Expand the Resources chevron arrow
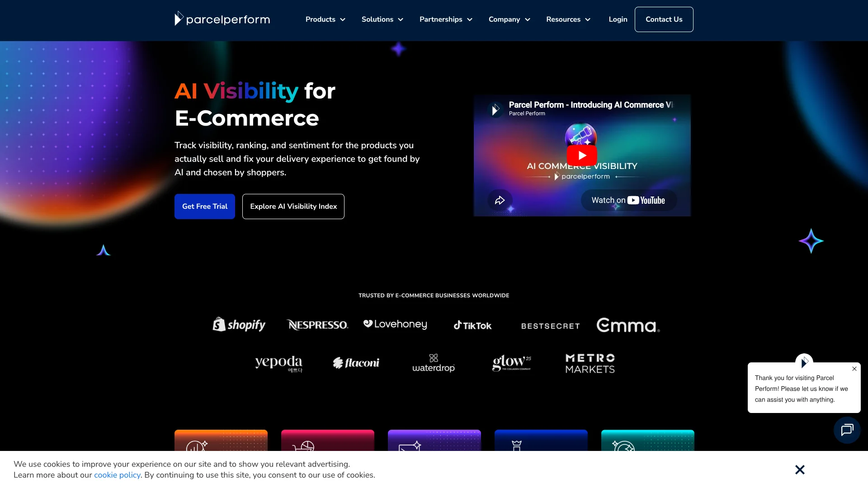 coord(588,19)
